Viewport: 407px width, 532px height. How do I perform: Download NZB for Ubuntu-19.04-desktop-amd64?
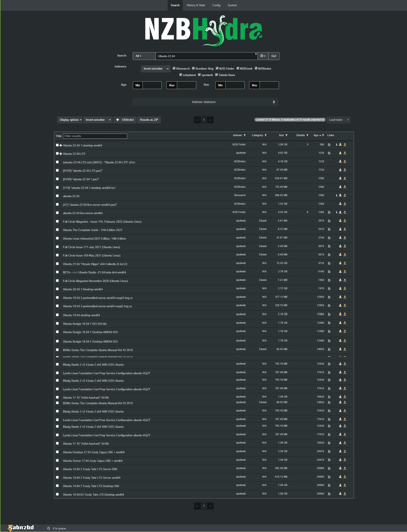tap(340, 314)
